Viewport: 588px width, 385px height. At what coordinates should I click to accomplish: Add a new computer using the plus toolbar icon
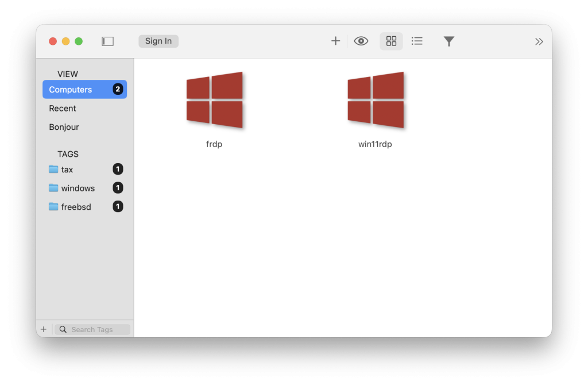click(335, 41)
